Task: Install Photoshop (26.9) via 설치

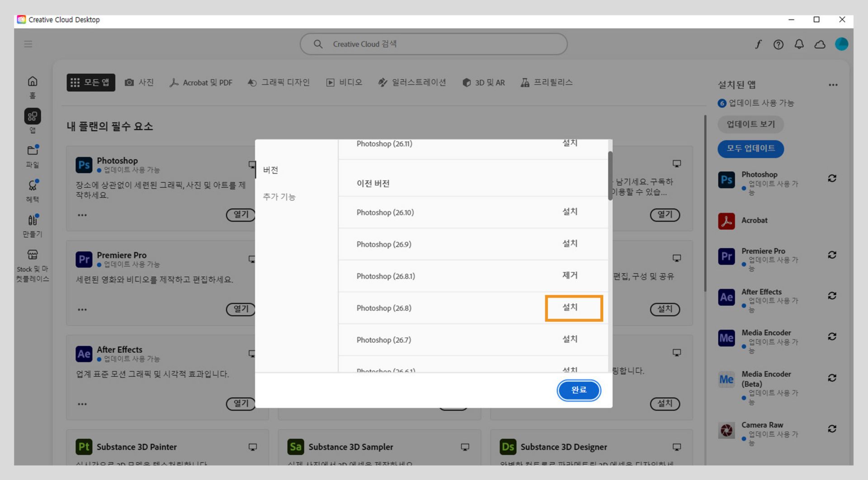Action: [x=570, y=243]
